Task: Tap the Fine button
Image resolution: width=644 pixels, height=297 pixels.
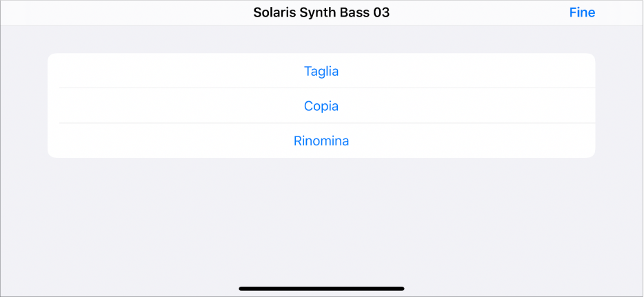Action: coord(582,12)
